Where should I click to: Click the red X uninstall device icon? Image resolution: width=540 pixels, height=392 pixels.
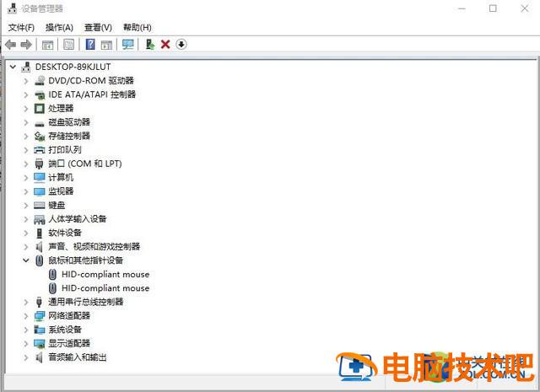tap(165, 45)
